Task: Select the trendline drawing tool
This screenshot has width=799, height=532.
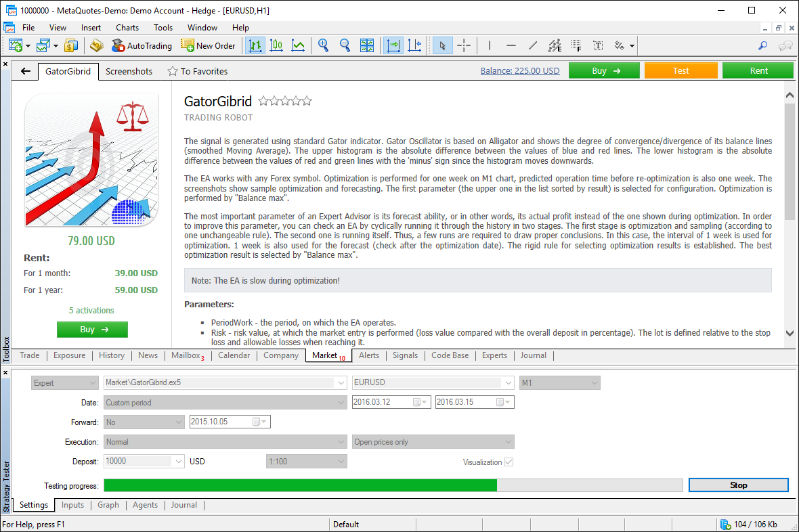Action: pyautogui.click(x=533, y=45)
